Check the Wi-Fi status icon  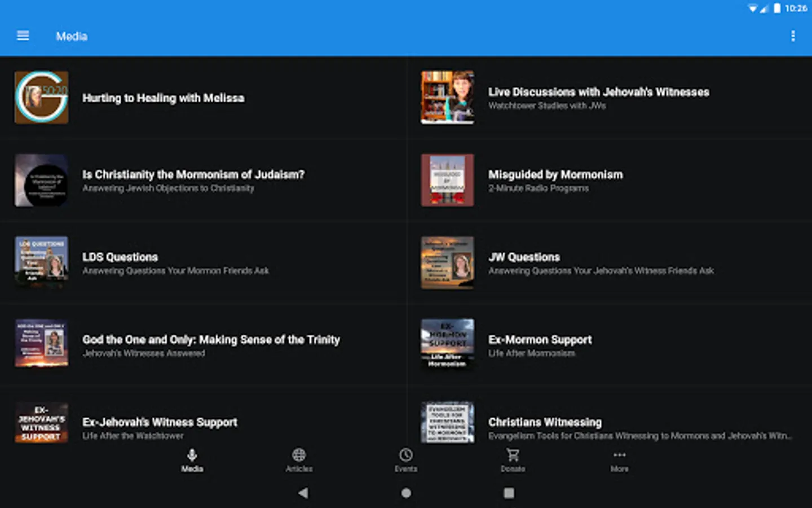pos(753,8)
